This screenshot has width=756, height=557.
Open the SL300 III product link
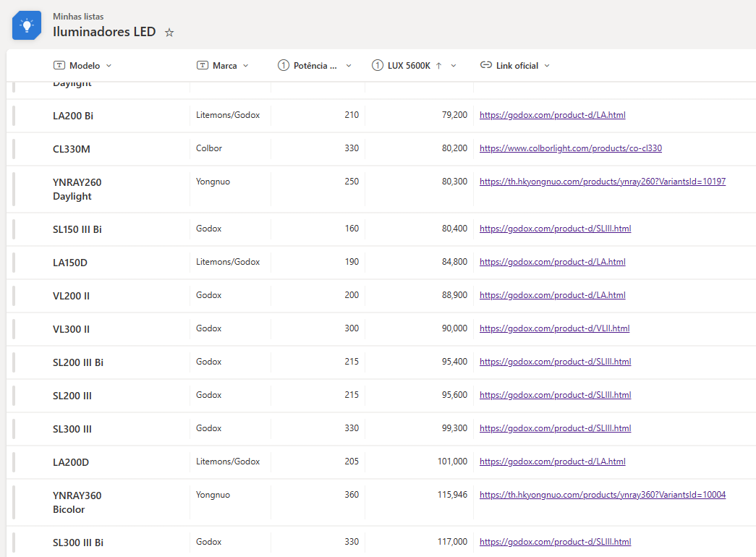556,428
